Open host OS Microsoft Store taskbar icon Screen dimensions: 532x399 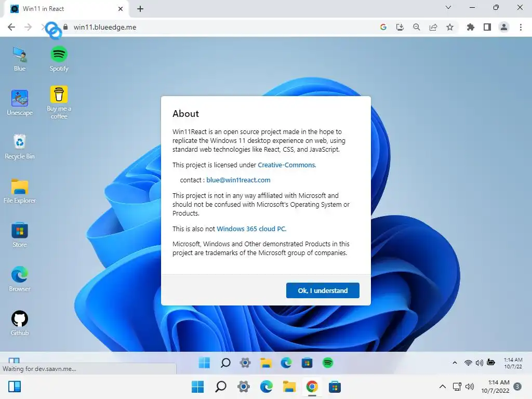(x=335, y=387)
